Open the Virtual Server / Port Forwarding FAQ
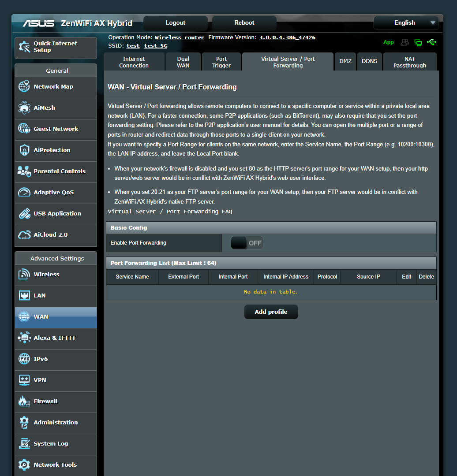The height and width of the screenshot is (476, 457). [169, 211]
